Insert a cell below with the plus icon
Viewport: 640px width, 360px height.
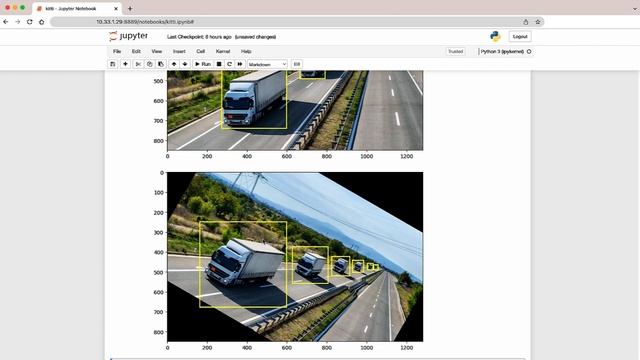tap(125, 64)
